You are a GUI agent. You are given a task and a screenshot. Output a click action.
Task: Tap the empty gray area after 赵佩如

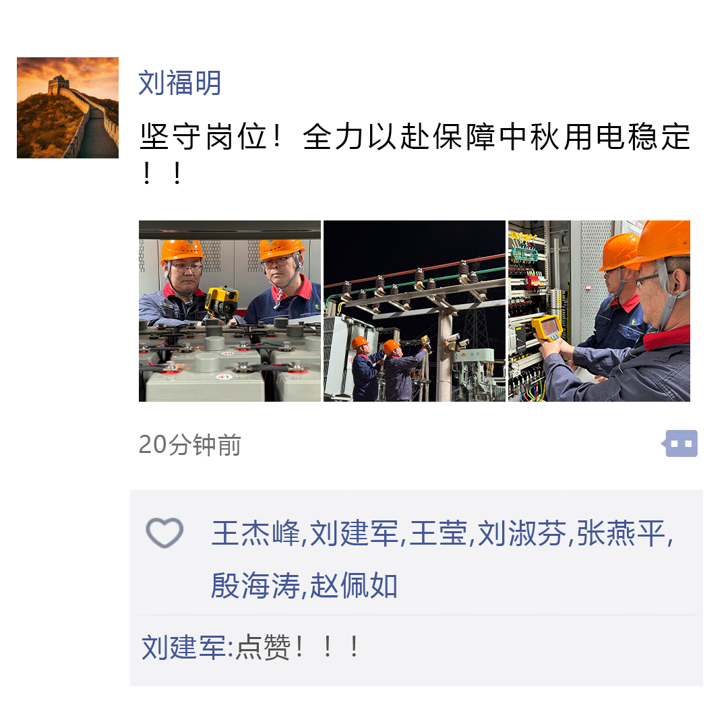548,585
